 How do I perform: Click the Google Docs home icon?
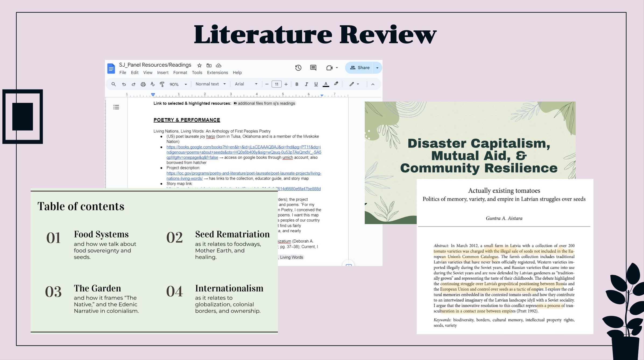(111, 69)
